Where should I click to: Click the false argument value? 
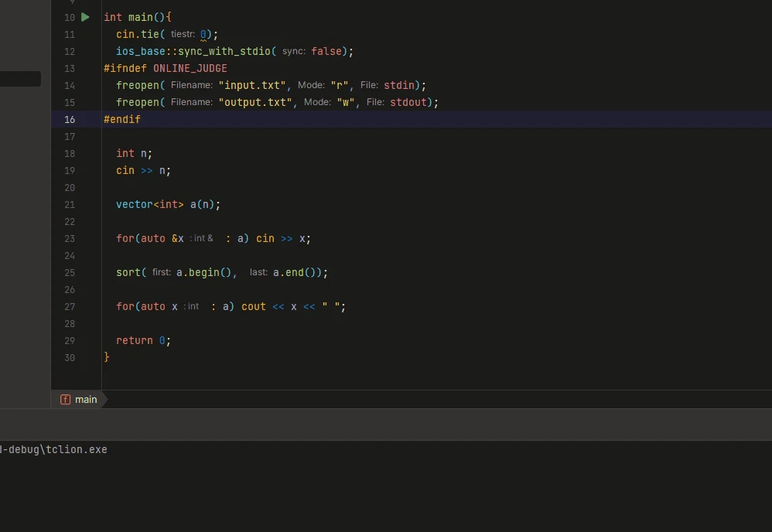326,51
